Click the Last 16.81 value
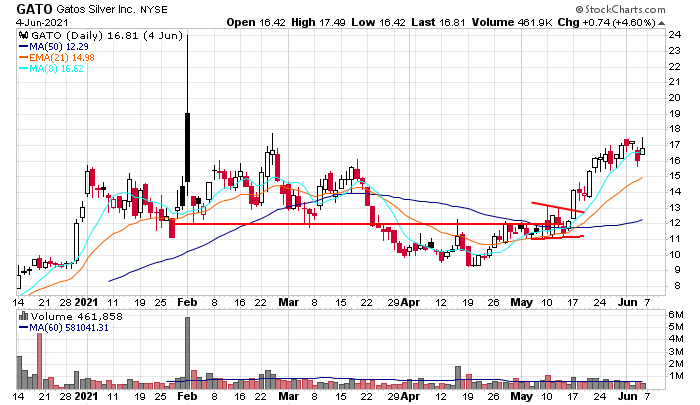 (438, 22)
